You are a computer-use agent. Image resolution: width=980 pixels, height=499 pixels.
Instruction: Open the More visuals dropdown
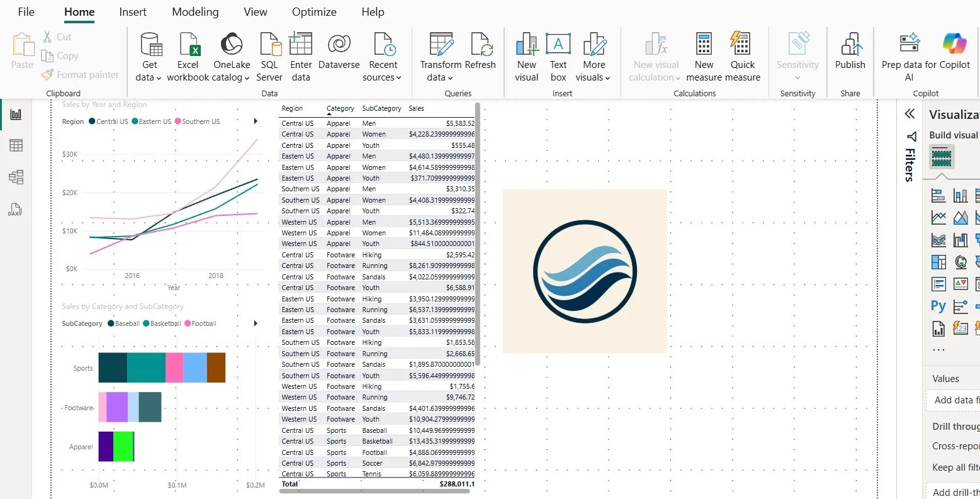pyautogui.click(x=594, y=57)
